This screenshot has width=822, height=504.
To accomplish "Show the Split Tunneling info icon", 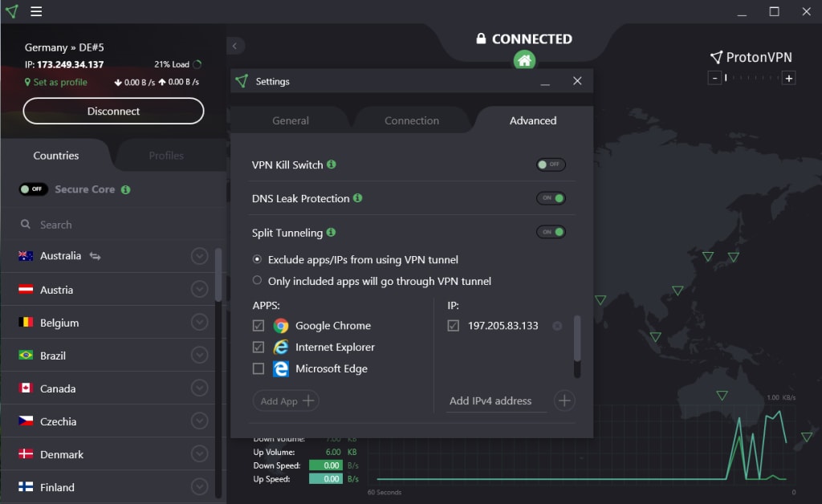I will click(x=331, y=232).
